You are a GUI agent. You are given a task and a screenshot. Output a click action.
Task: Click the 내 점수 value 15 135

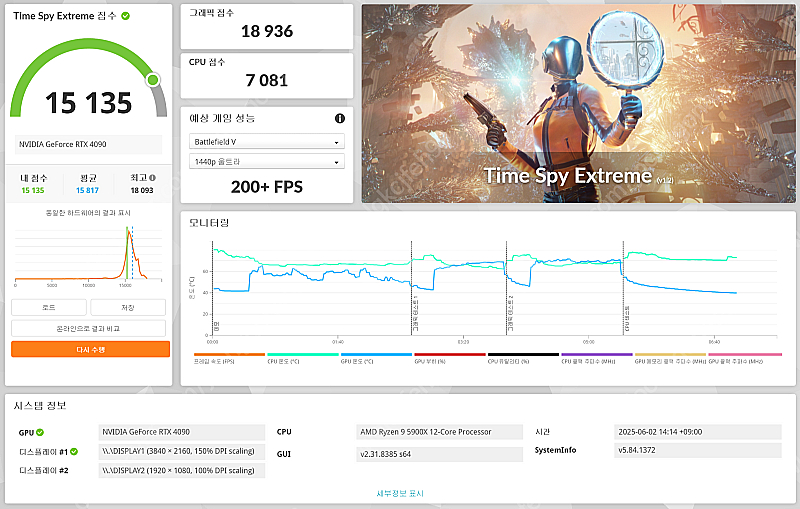(x=33, y=190)
